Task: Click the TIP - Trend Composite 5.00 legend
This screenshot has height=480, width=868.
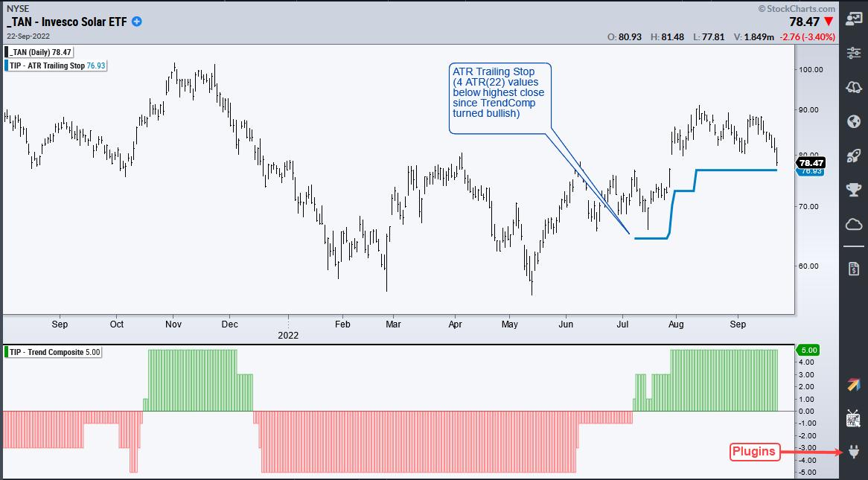Action: click(53, 351)
